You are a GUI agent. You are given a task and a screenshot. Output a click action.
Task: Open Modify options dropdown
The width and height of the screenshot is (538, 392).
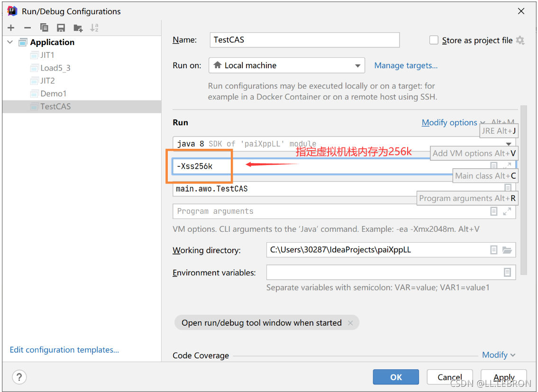453,123
